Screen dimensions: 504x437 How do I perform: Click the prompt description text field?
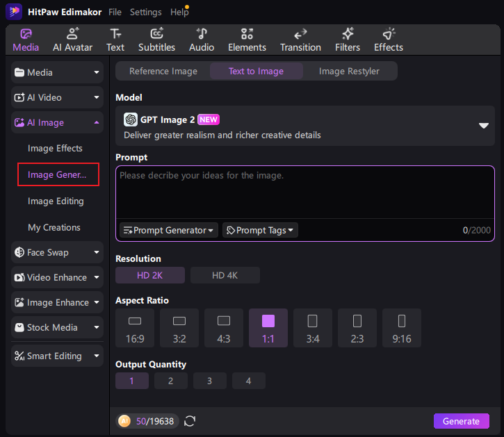(x=305, y=192)
